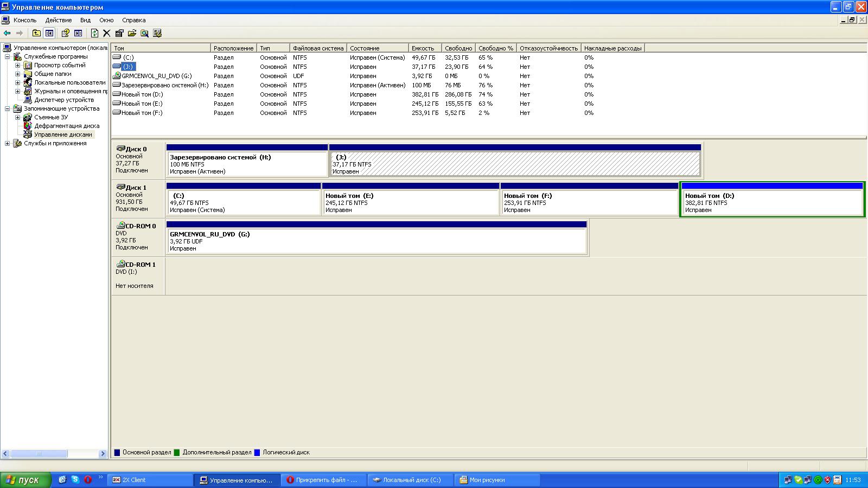Expand the Локальные пользователи tree node
Screen dimensions: 868x488
click(17, 82)
